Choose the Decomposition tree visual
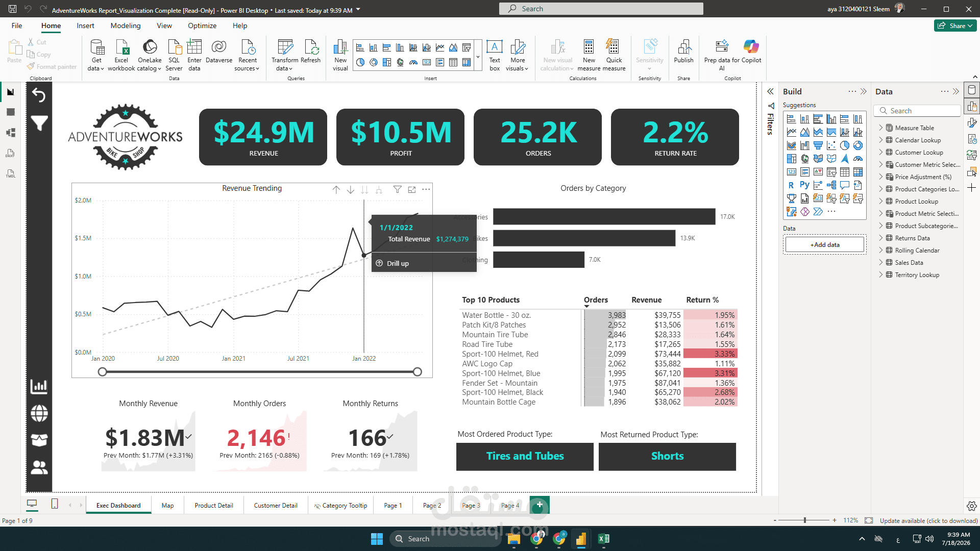 [831, 185]
